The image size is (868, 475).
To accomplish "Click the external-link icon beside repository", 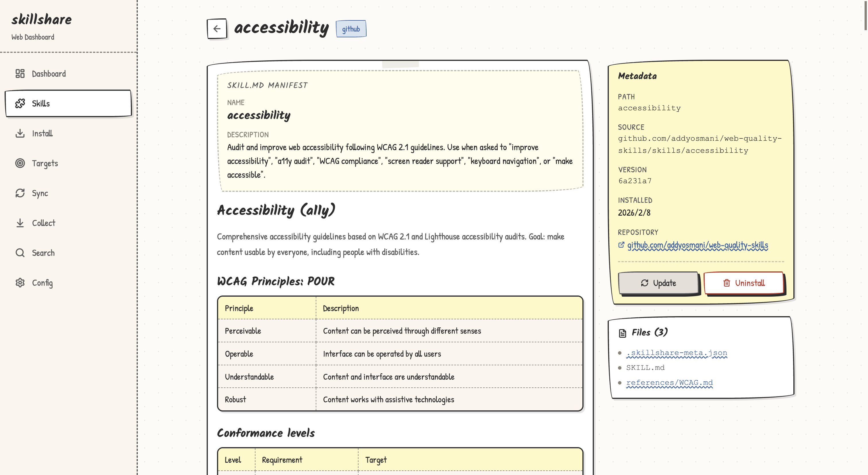I will point(621,245).
